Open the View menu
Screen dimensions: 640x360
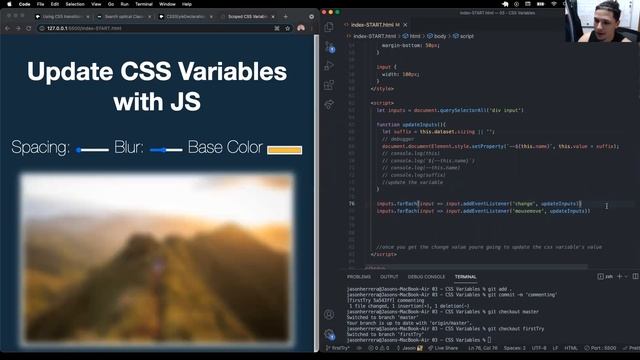(96, 4)
